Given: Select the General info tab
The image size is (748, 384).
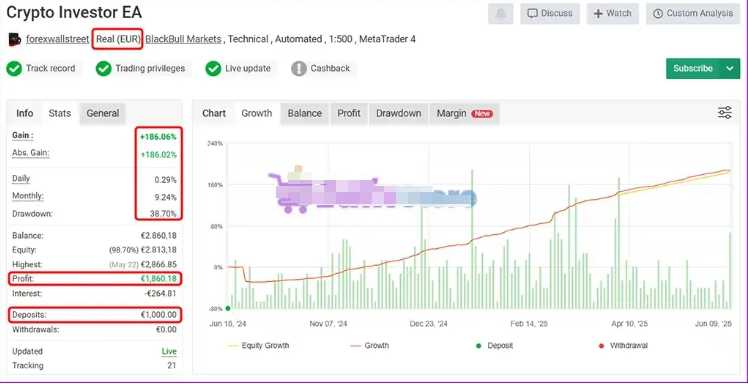Looking at the screenshot, I should 103,114.
